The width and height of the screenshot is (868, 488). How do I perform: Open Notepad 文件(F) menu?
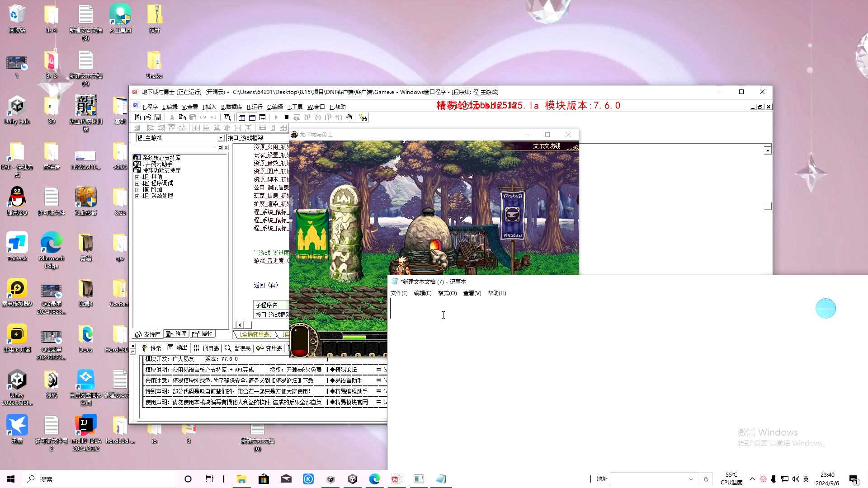(399, 293)
